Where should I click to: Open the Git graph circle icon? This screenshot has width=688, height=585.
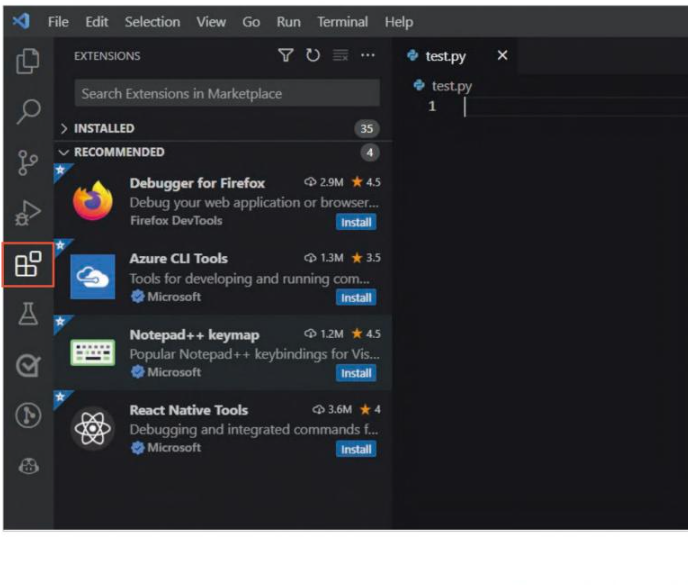(28, 415)
